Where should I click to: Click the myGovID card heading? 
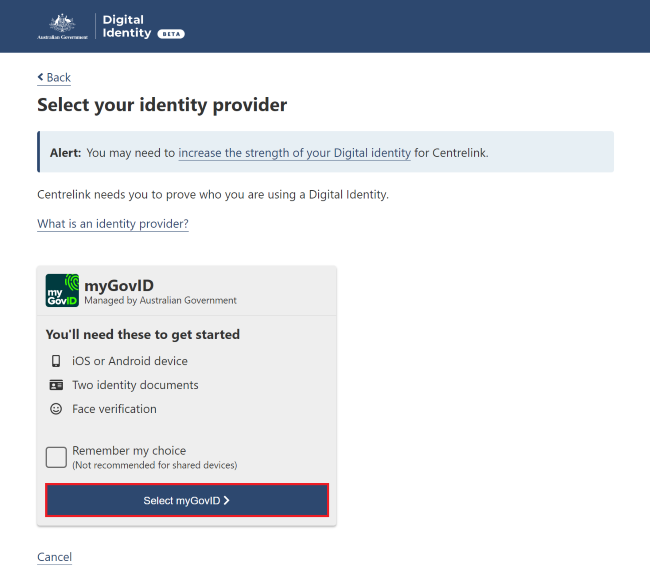pos(119,286)
